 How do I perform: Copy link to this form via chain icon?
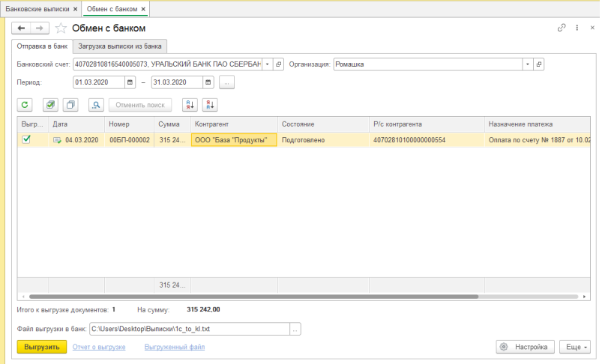pos(562,28)
